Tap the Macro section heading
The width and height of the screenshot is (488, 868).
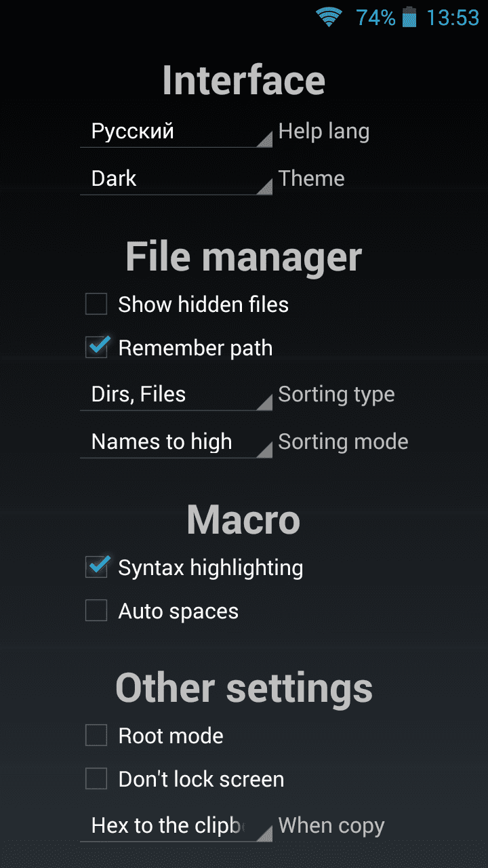[x=244, y=520]
